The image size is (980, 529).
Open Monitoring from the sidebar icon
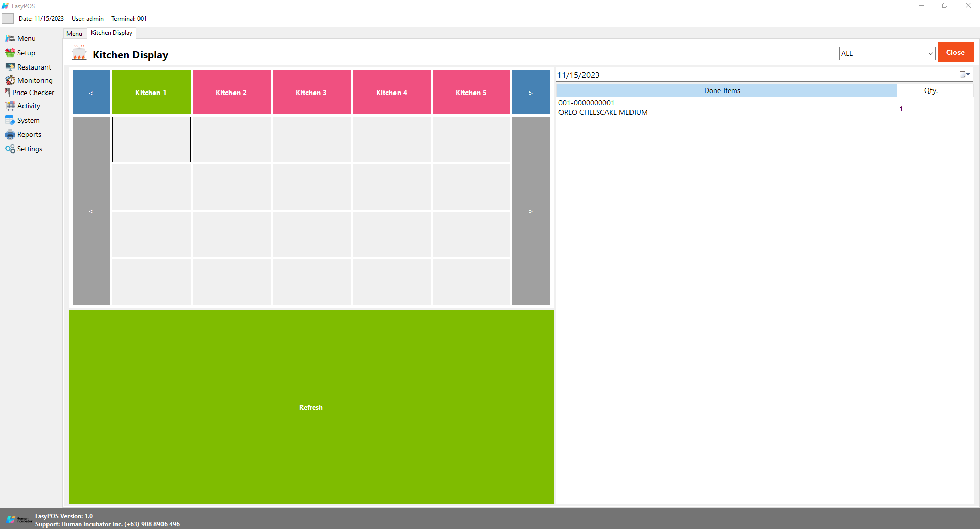point(10,80)
